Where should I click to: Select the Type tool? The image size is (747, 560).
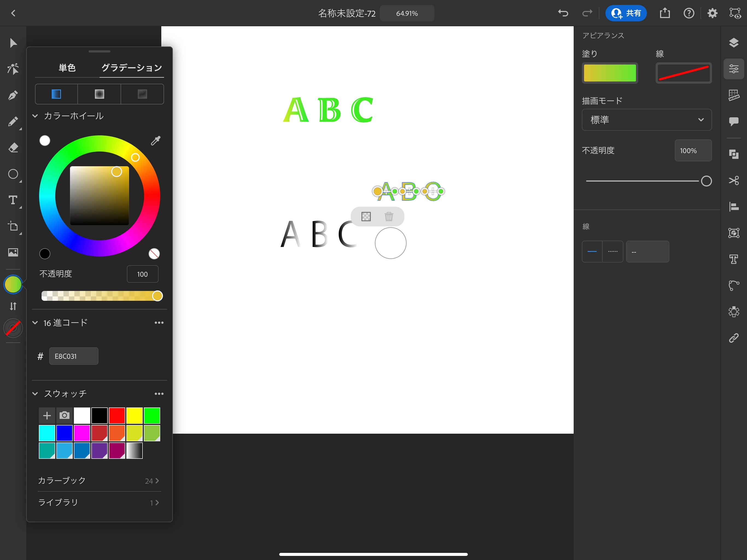(x=13, y=200)
